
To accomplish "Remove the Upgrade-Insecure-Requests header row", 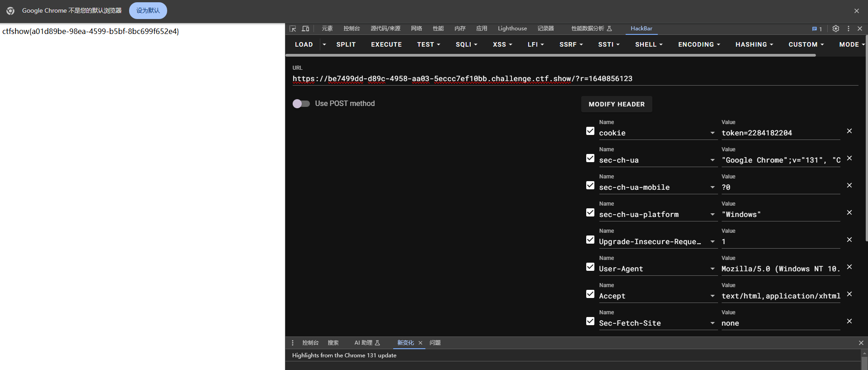I will [x=849, y=240].
